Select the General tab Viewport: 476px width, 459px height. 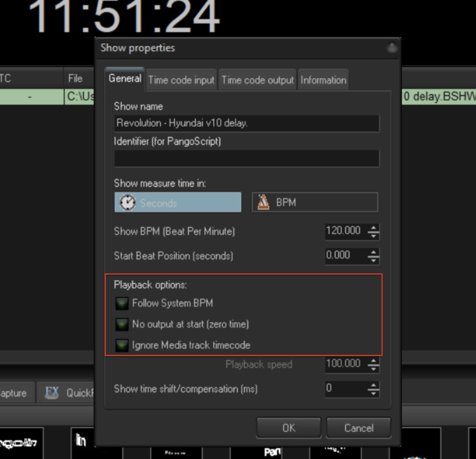(125, 79)
